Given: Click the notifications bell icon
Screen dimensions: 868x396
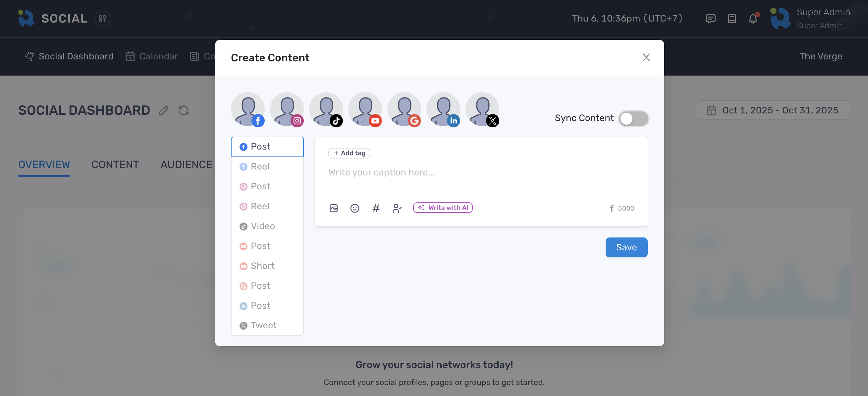Looking at the screenshot, I should (x=752, y=19).
